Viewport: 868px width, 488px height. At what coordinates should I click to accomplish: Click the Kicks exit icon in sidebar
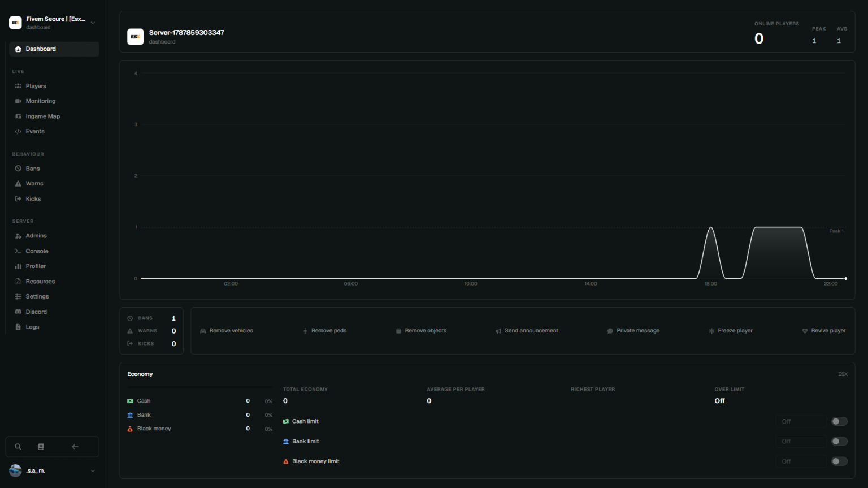click(x=18, y=199)
